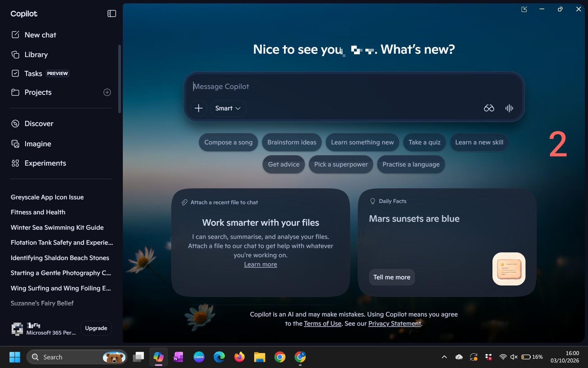Open the account profile avatar
This screenshot has width=588, height=368.
(17, 329)
